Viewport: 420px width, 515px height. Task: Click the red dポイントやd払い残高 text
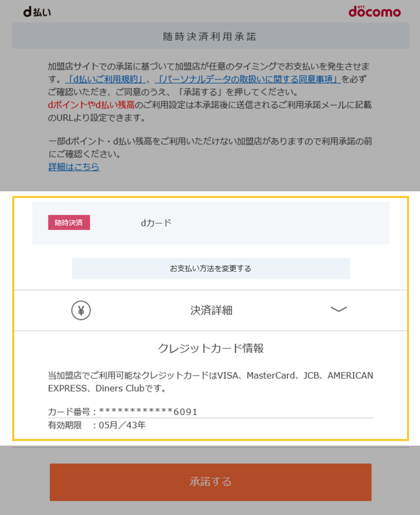tap(91, 105)
